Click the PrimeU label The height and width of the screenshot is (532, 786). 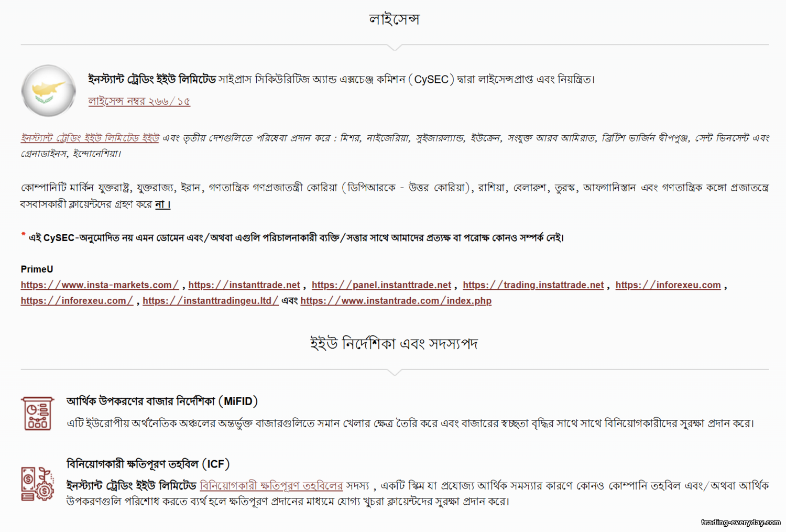pyautogui.click(x=37, y=269)
